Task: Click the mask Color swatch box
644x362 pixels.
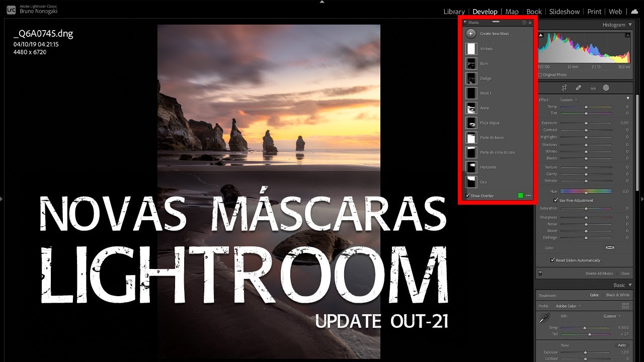Action: [x=610, y=248]
